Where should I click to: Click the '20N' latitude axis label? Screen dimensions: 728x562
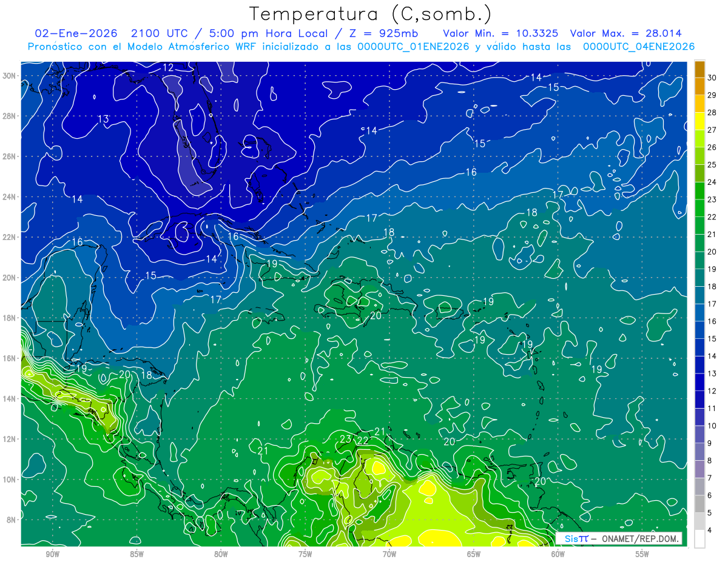[x=9, y=278]
